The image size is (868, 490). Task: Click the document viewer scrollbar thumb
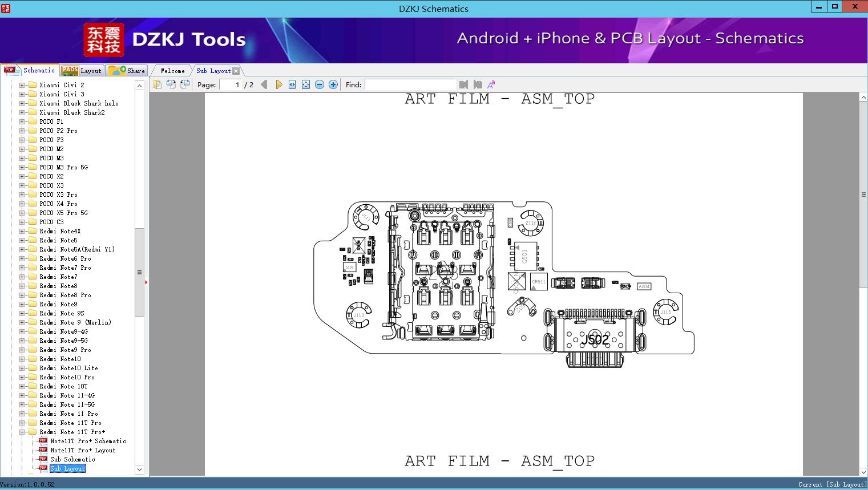coord(863,195)
